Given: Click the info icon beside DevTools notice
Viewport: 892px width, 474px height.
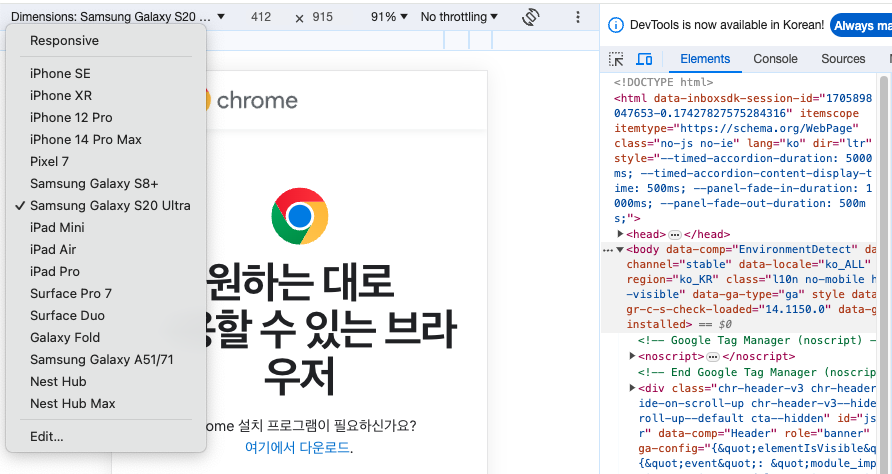Looking at the screenshot, I should coord(616,25).
